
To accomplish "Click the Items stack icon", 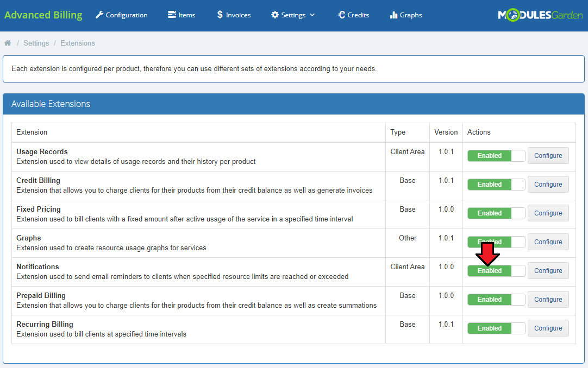I will point(172,15).
